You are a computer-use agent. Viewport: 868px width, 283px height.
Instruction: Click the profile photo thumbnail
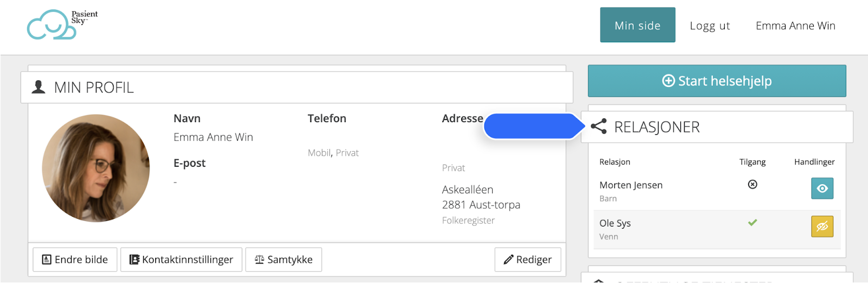coord(96,168)
